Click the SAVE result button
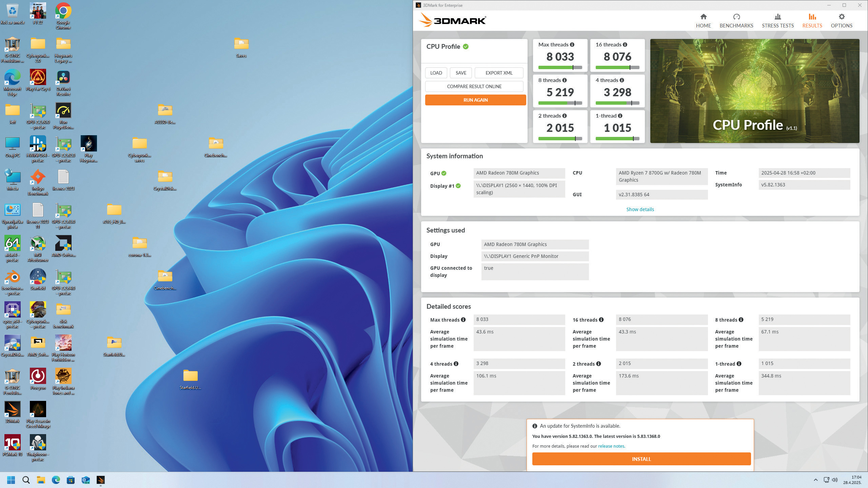This screenshot has width=868, height=488. [461, 73]
